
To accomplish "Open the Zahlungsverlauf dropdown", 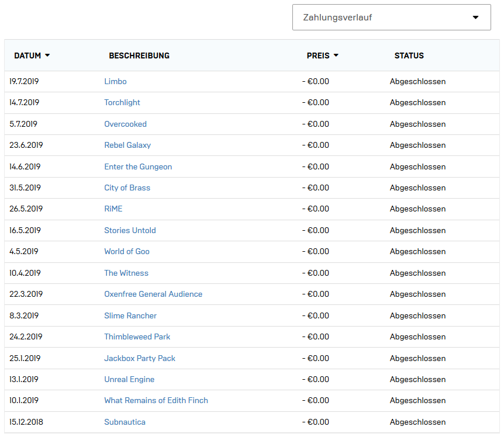I will click(x=392, y=18).
